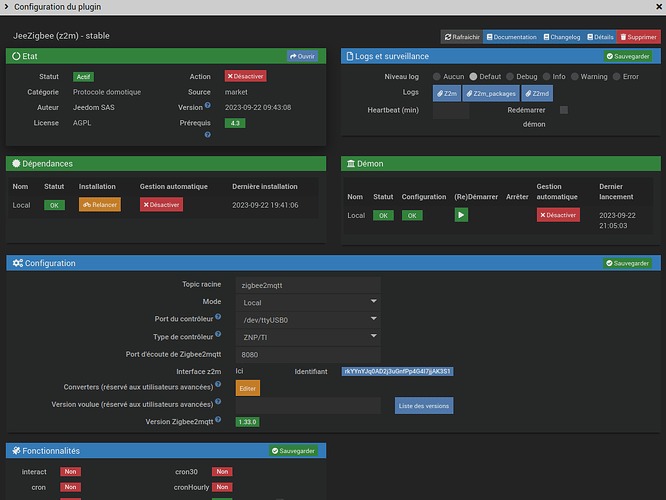
Task: Click the orange Editer converters button
Action: (x=248, y=388)
